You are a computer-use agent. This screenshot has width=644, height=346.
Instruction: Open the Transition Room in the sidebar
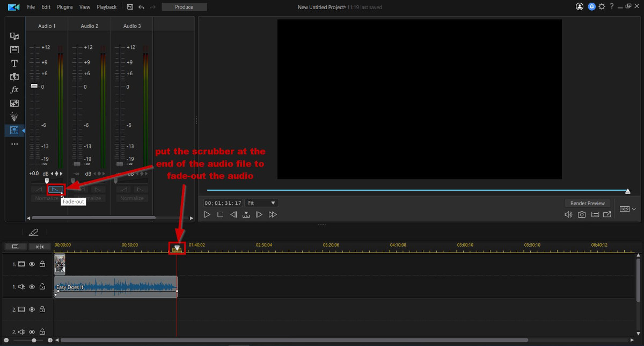[14, 76]
